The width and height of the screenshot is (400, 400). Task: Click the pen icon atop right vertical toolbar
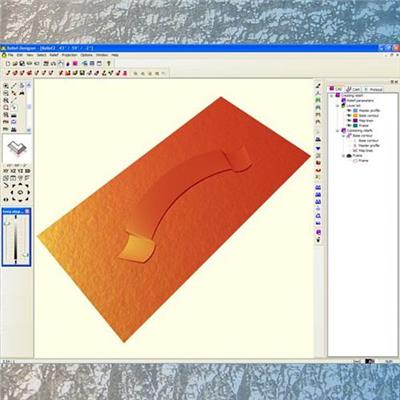tap(318, 86)
